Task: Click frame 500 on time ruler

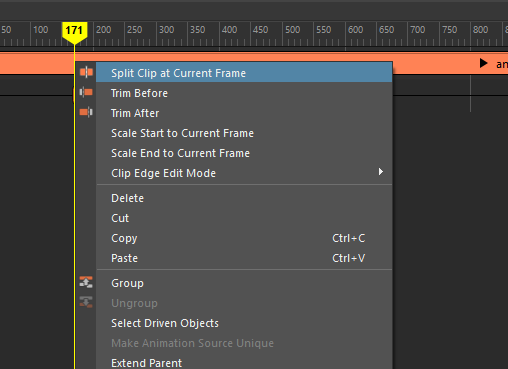Action: pos(292,30)
